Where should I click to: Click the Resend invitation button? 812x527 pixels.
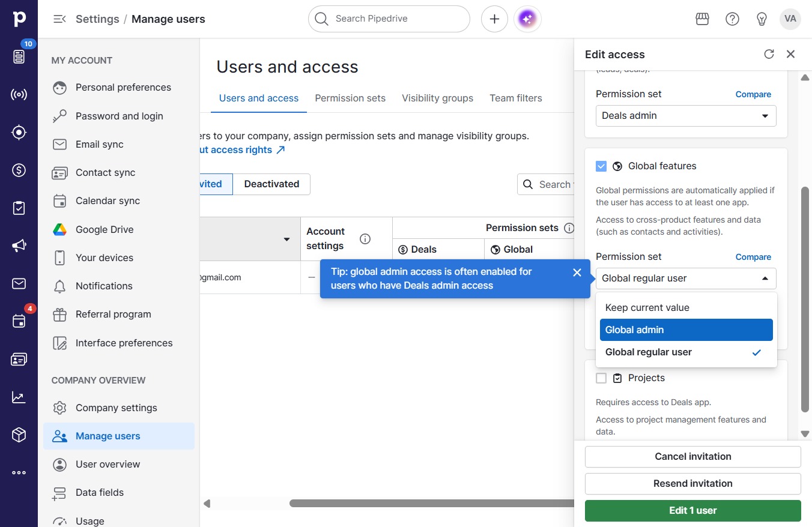tap(693, 484)
